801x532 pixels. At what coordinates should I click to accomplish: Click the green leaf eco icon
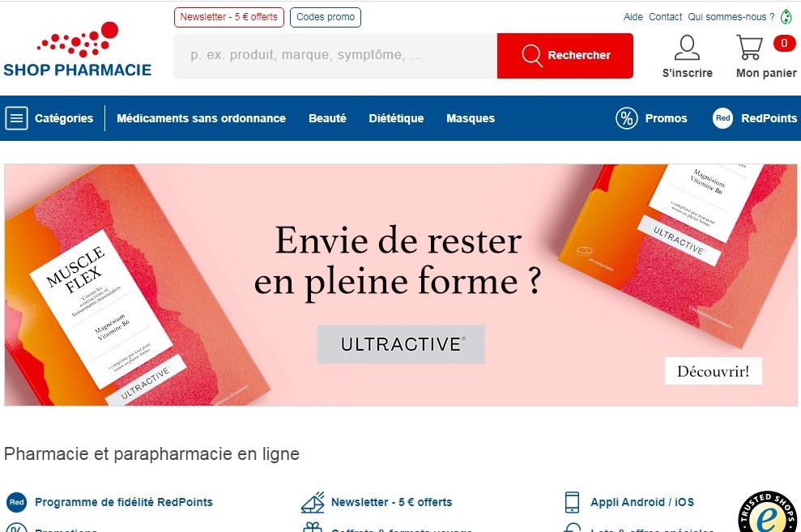click(x=786, y=17)
